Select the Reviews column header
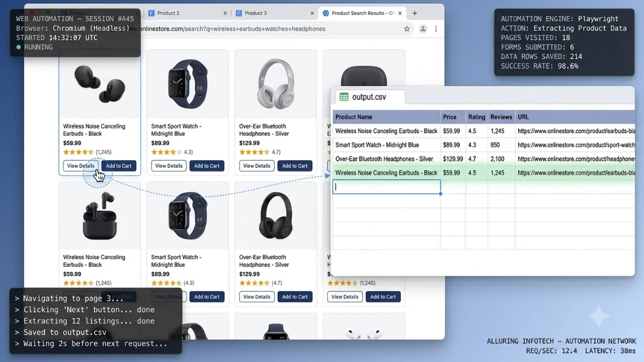Viewport: 644px width, 362px height. point(502,117)
